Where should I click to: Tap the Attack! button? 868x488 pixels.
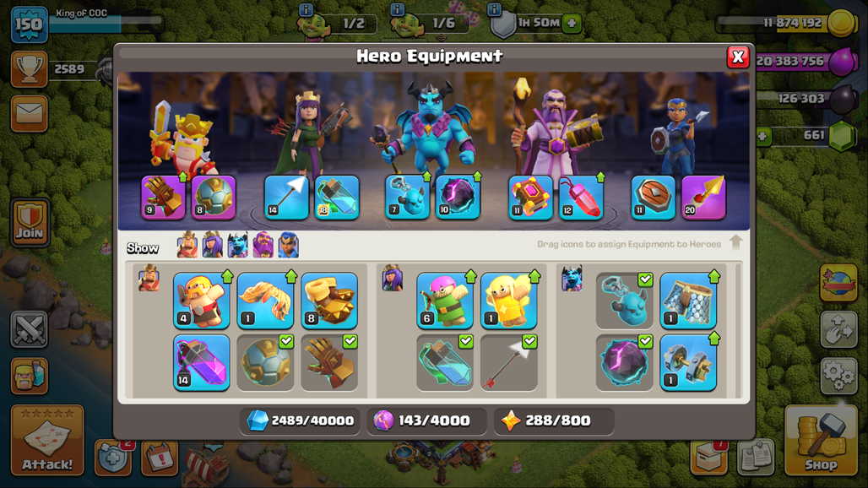pos(47,441)
